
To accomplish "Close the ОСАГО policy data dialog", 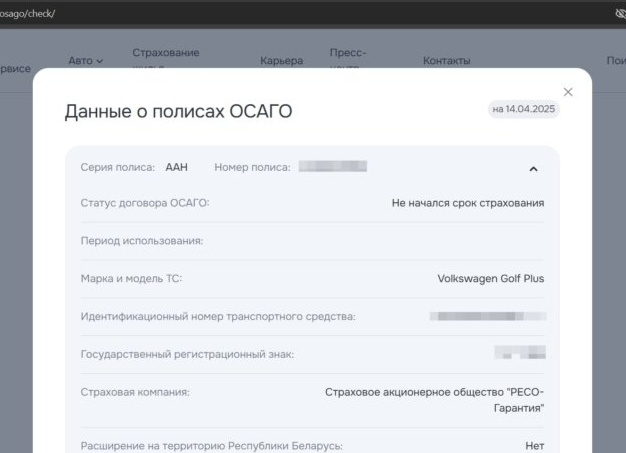I will coord(568,92).
